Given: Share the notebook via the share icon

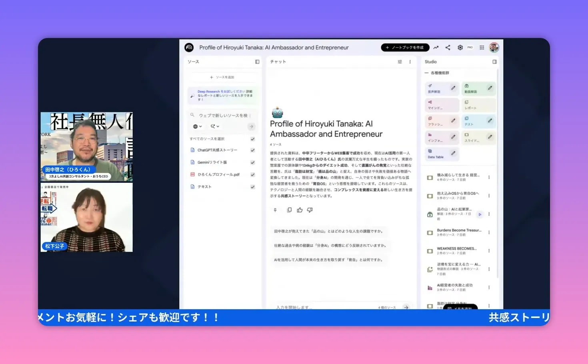Looking at the screenshot, I should pyautogui.click(x=448, y=47).
